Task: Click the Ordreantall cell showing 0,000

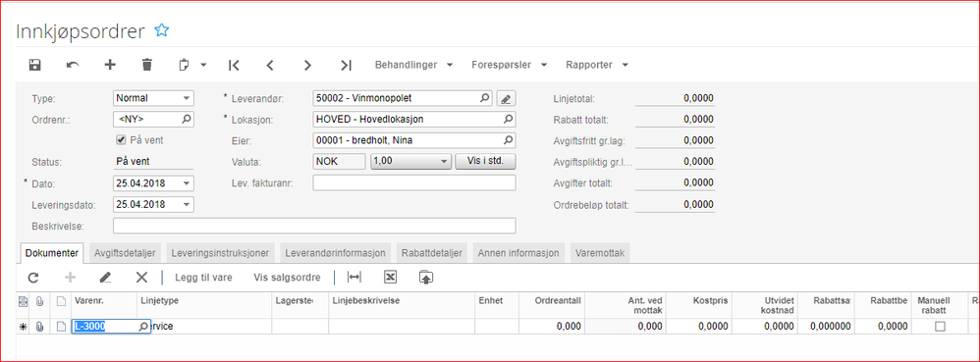Action: 553,327
